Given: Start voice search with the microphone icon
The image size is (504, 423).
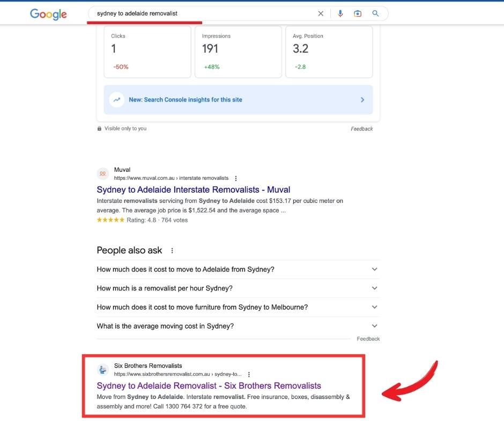Looking at the screenshot, I should click(x=340, y=13).
